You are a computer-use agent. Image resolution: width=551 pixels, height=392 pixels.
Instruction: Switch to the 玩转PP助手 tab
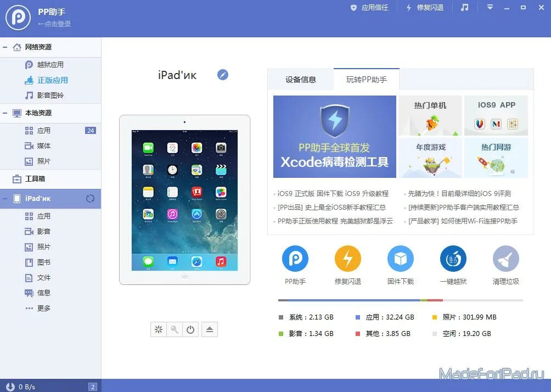(367, 80)
